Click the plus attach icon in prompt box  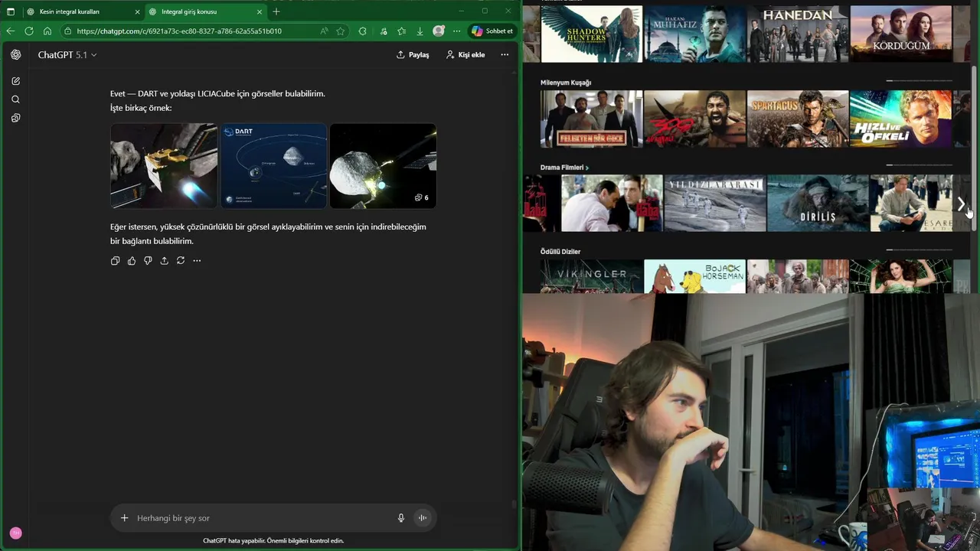(x=124, y=518)
